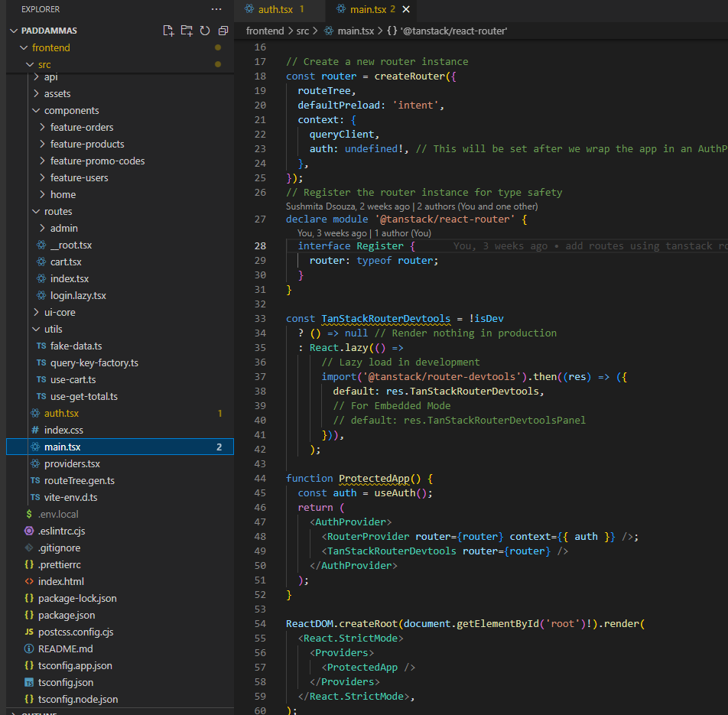This screenshot has height=715, width=728.
Task: Open the .gitignore file
Action: point(60,548)
